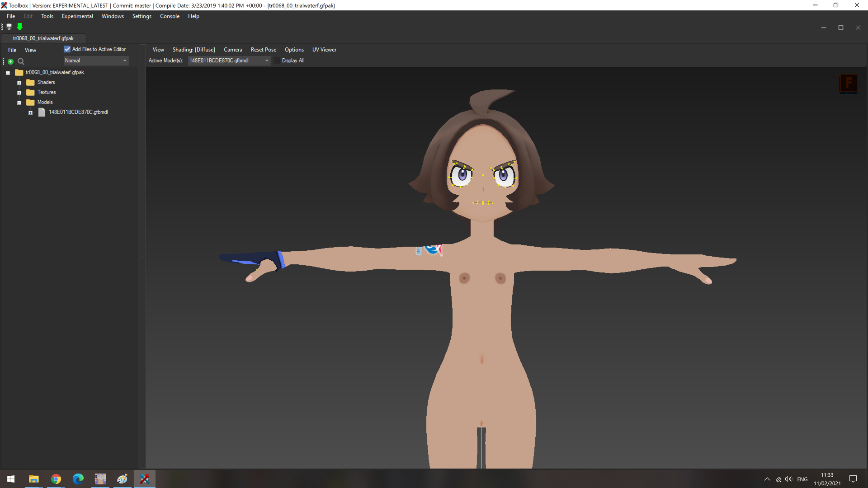The height and width of the screenshot is (488, 868).
Task: Open the Windows menu
Action: [x=113, y=16]
